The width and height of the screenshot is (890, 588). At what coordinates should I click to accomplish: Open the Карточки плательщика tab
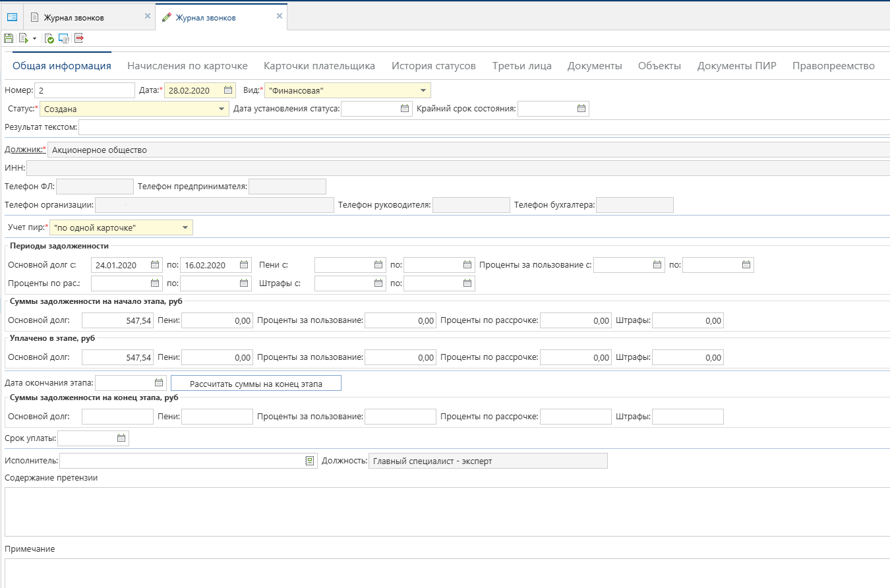tap(319, 66)
